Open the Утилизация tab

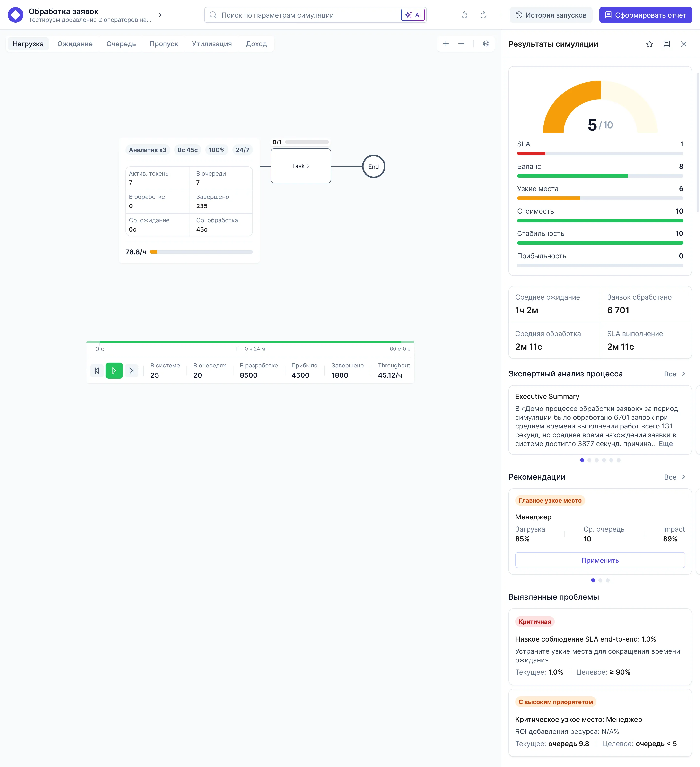[x=212, y=44]
